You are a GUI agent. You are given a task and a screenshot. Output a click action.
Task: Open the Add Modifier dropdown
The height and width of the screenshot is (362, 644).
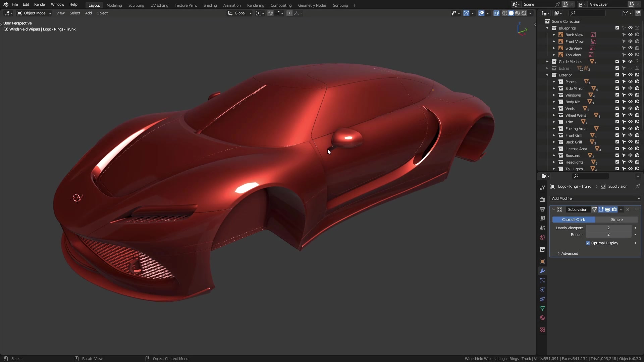(x=595, y=198)
